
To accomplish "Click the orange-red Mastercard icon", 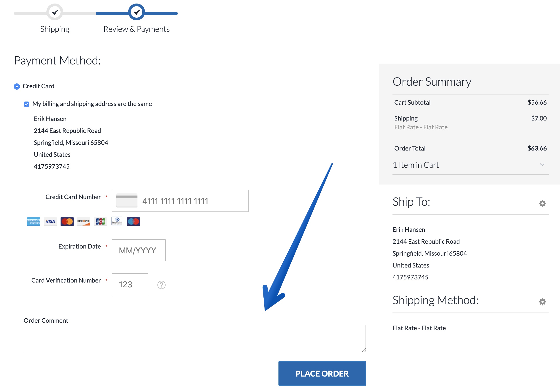I will click(x=67, y=221).
